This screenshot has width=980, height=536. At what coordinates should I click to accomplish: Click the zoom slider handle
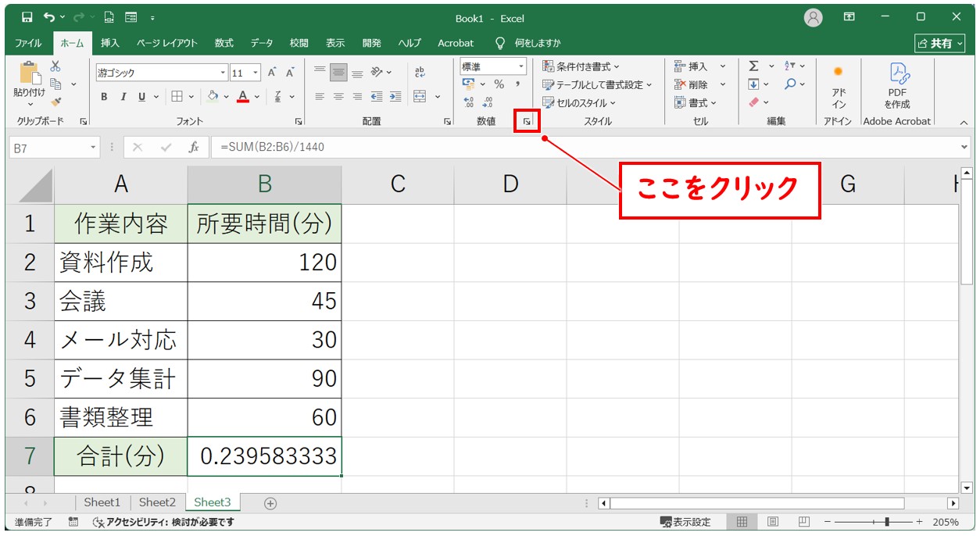pyautogui.click(x=886, y=522)
